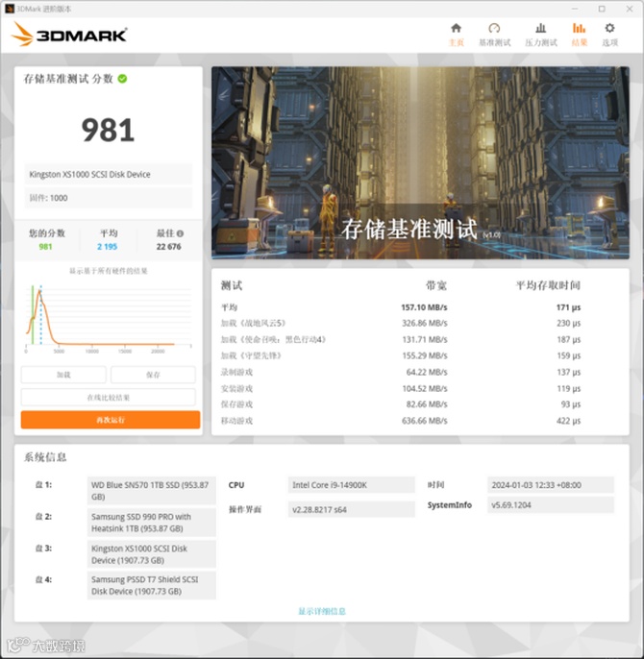
Task: Click the 422 µs access time value
Action: click(x=568, y=421)
